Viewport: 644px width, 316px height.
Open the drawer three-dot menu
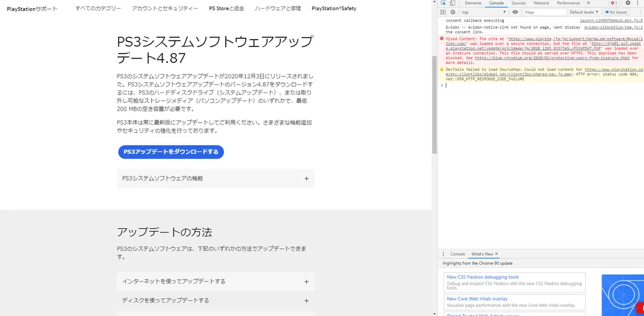tap(443, 254)
